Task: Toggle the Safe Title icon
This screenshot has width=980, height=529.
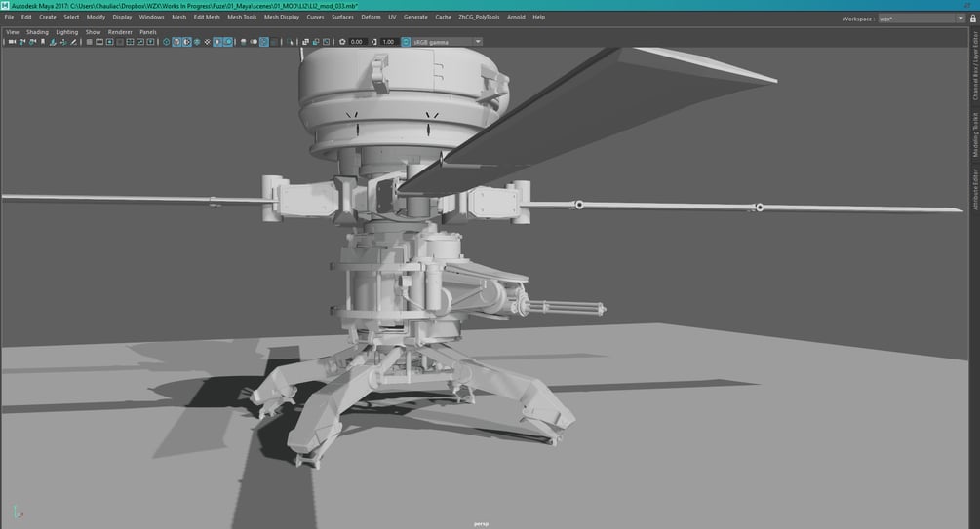Action: 150,42
